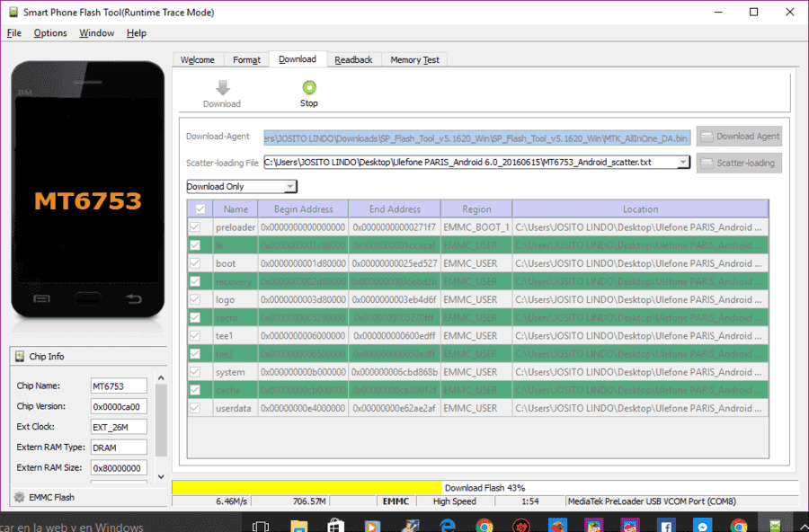Click the Download Agent folder icon
This screenshot has width=809, height=532.
(x=707, y=137)
